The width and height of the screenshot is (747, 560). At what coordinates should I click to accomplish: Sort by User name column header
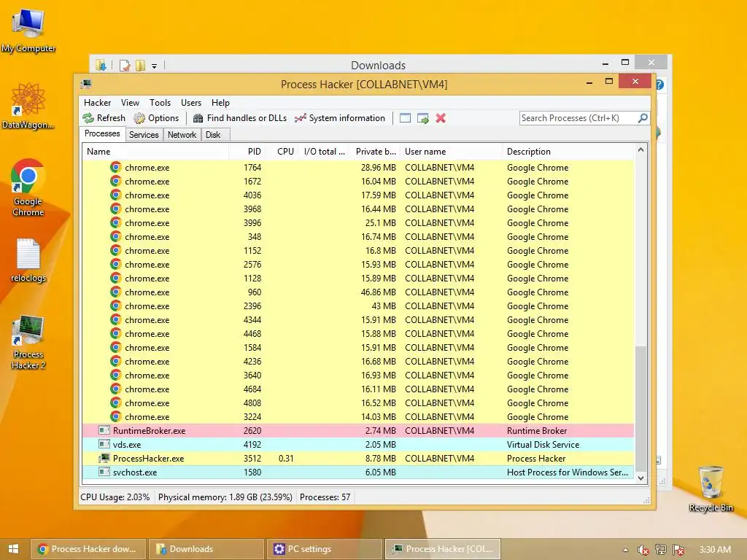(451, 152)
